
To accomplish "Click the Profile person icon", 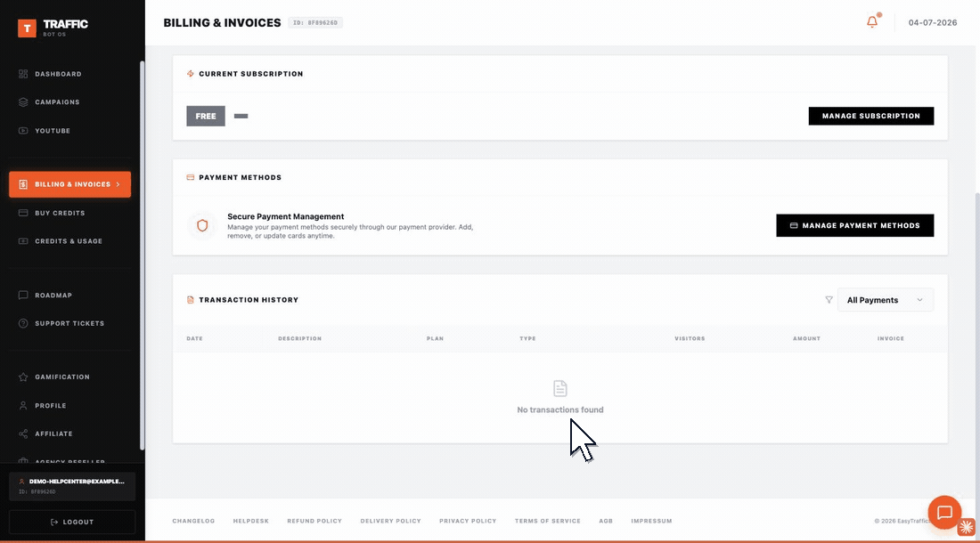I will (23, 406).
